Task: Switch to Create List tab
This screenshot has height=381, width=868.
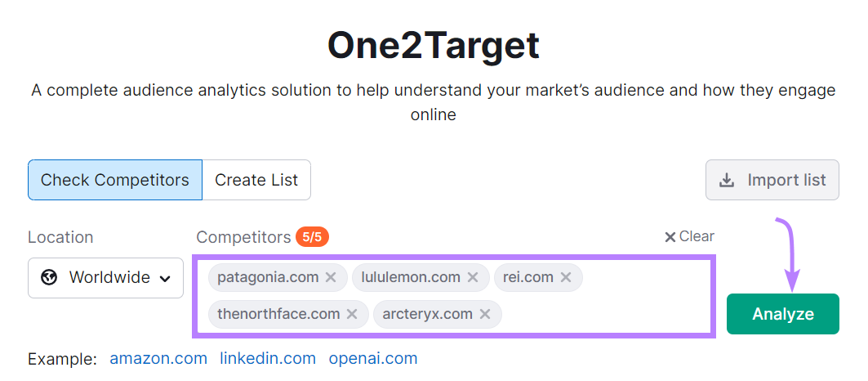Action: (256, 180)
